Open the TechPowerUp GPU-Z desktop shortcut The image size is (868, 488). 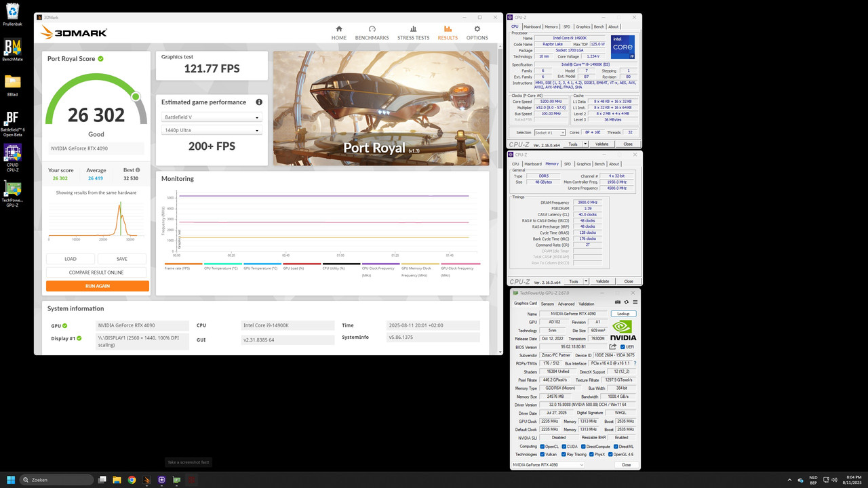(12, 193)
